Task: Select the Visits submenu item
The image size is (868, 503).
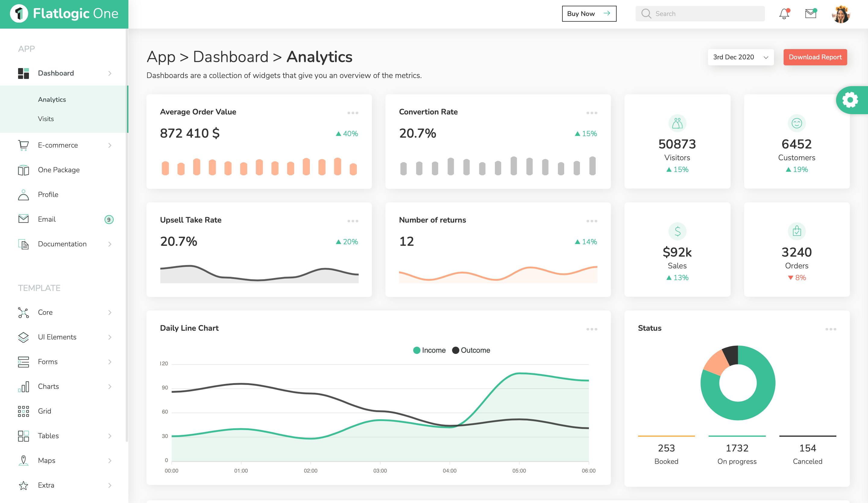Action: point(46,119)
